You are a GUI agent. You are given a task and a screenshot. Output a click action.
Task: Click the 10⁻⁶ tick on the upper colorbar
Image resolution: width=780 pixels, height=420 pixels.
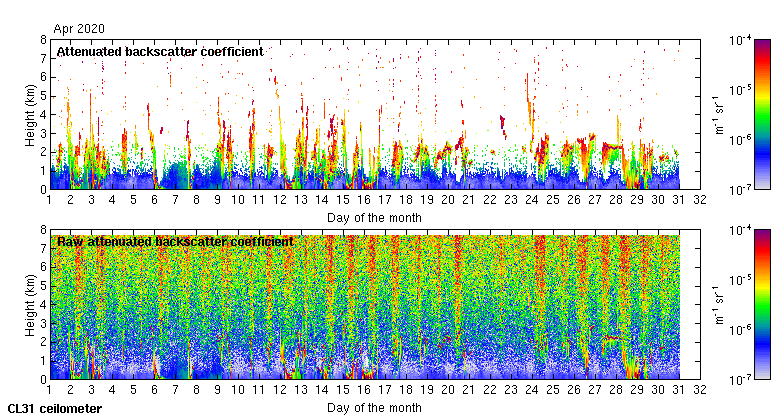click(x=740, y=140)
